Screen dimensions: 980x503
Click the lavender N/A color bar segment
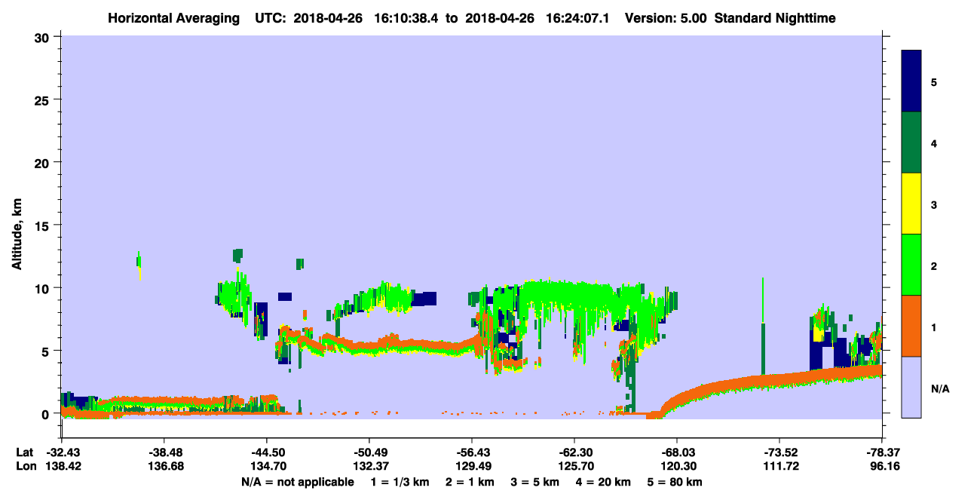click(911, 387)
